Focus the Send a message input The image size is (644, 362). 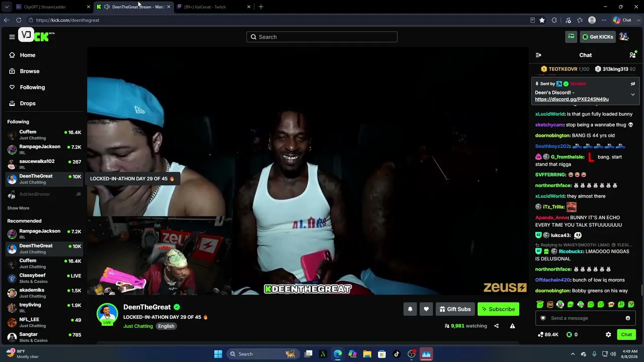click(585, 318)
